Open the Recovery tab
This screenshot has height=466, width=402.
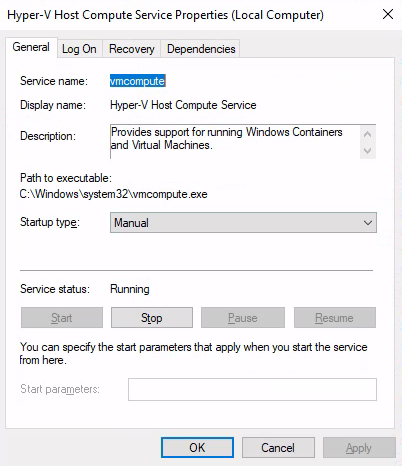click(x=132, y=49)
